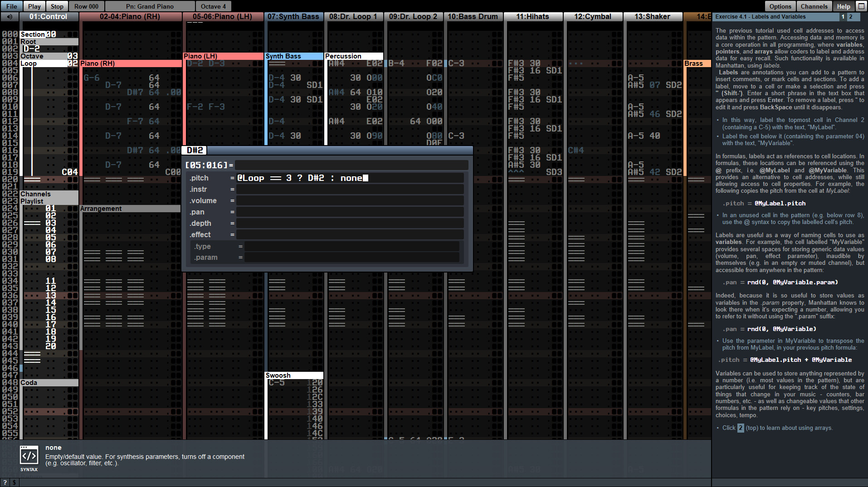Image resolution: width=868 pixels, height=487 pixels.
Task: Open the Channels manager
Action: (814, 6)
